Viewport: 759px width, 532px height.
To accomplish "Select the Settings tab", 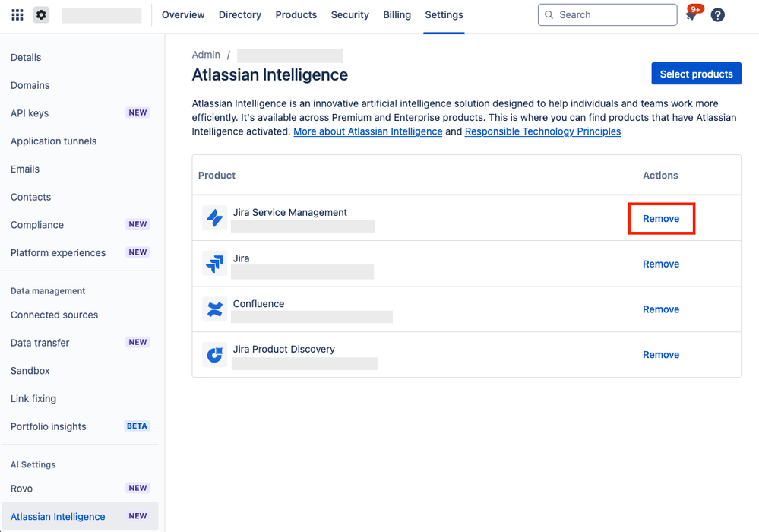I will pyautogui.click(x=444, y=15).
